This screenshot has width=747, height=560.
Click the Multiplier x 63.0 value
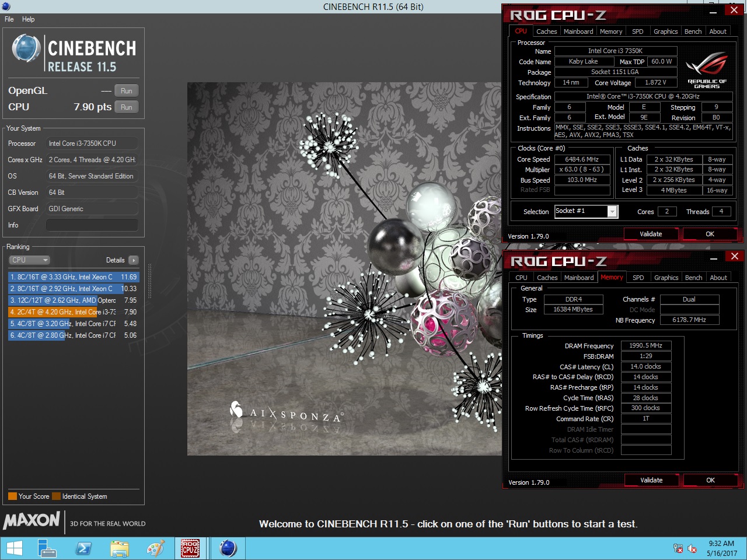[x=582, y=169]
